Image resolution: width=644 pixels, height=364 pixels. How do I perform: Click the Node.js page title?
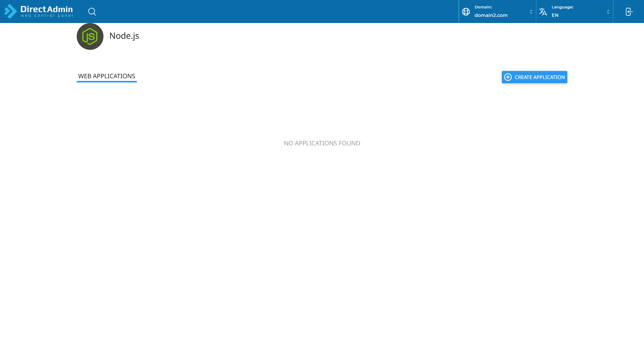(x=124, y=36)
